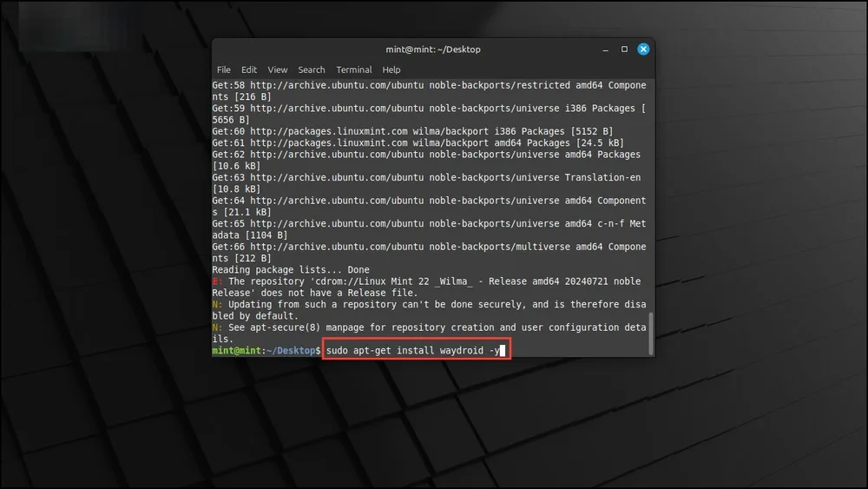Image resolution: width=868 pixels, height=489 pixels.
Task: Click the "Release' does not have a Release file." line
Action: [315, 293]
